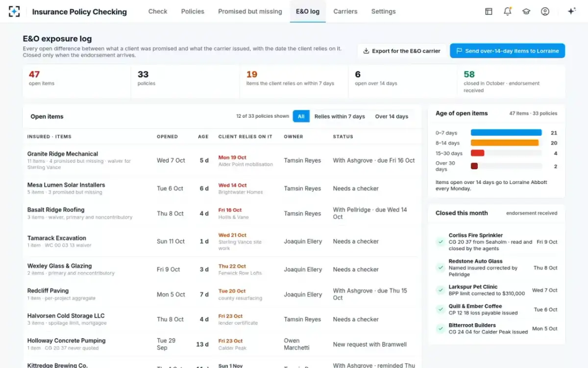Open the Carriers tab
This screenshot has width=588, height=368.
point(345,11)
